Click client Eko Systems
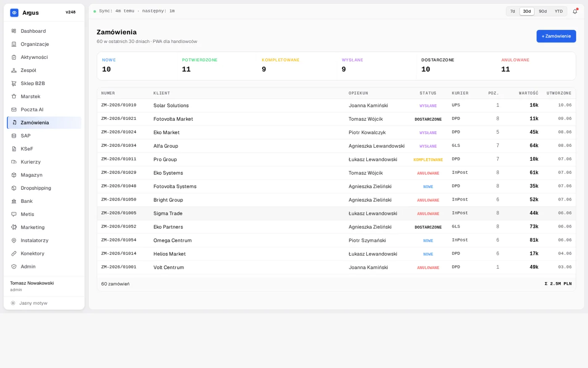The image size is (588, 368). tap(168, 173)
